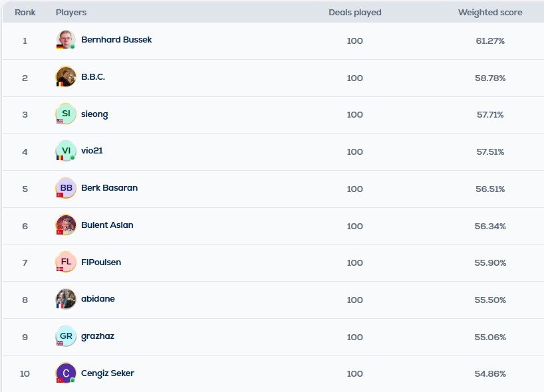Click sieong's SI initials avatar
Screen dimensions: 544x392
tap(65, 114)
